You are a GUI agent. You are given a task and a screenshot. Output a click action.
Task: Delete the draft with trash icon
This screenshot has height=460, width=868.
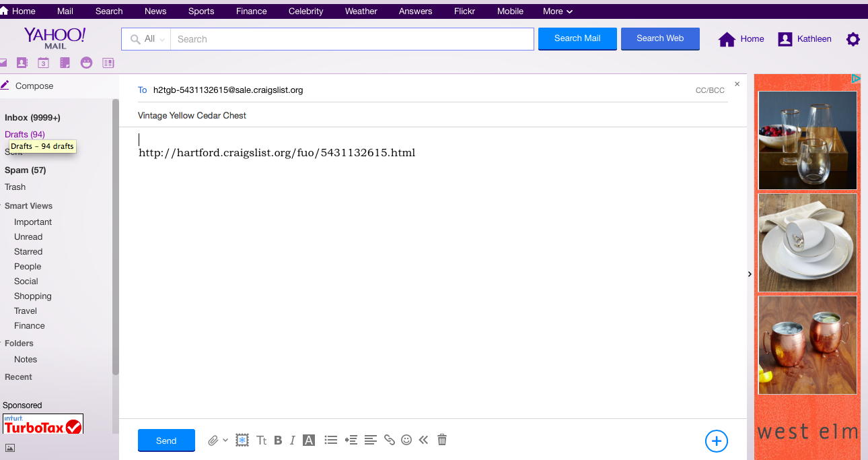click(x=442, y=440)
